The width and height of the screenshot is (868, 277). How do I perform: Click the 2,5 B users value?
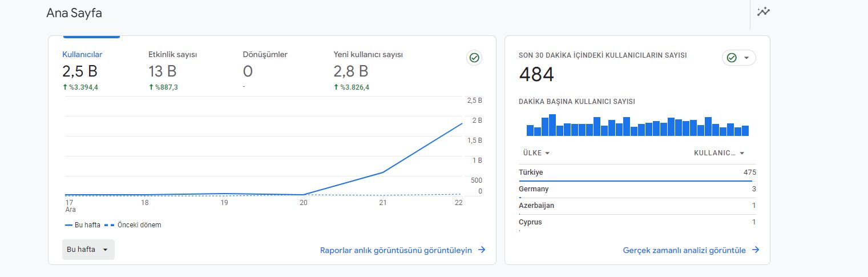coord(79,71)
